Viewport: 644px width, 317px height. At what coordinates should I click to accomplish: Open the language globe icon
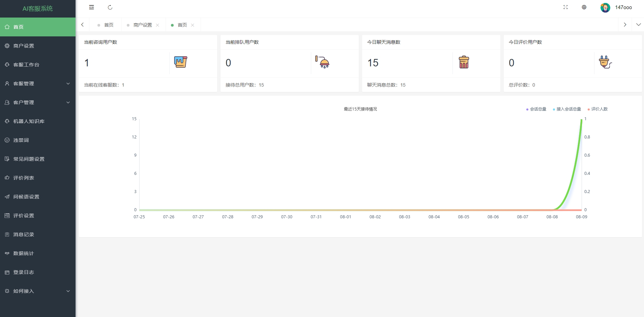tap(584, 7)
